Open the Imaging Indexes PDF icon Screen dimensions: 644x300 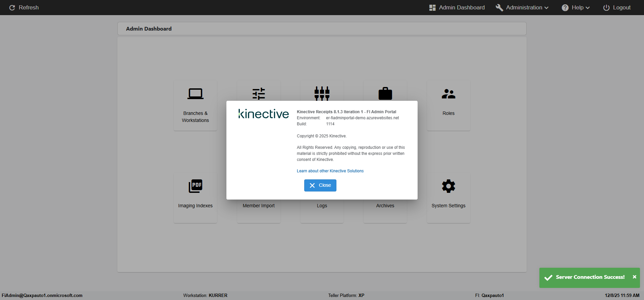(x=196, y=186)
